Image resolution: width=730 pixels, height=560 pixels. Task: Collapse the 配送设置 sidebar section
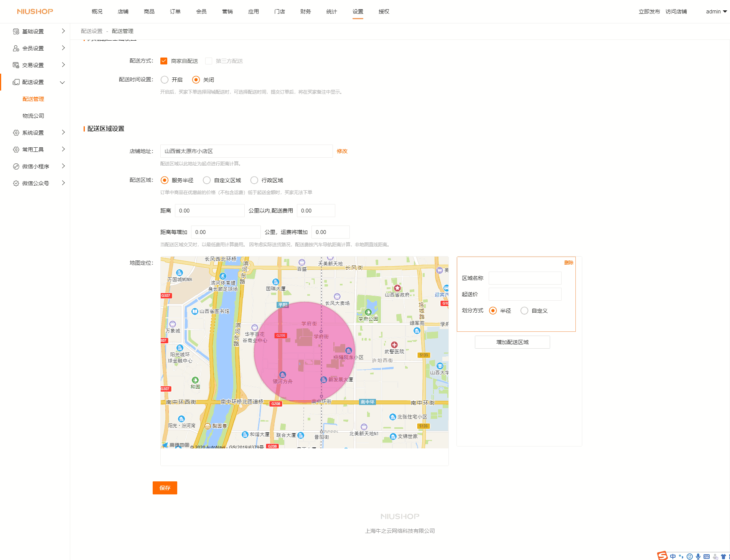(63, 82)
